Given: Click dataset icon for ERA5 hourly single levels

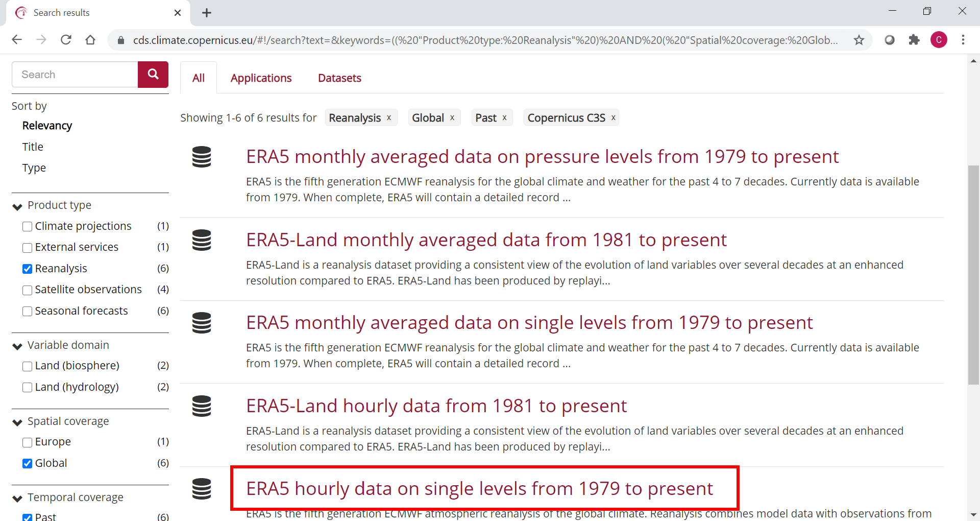Looking at the screenshot, I should click(202, 489).
